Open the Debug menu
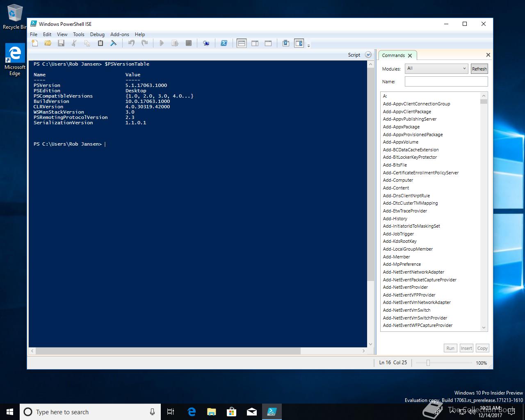525x420 pixels. [x=97, y=34]
